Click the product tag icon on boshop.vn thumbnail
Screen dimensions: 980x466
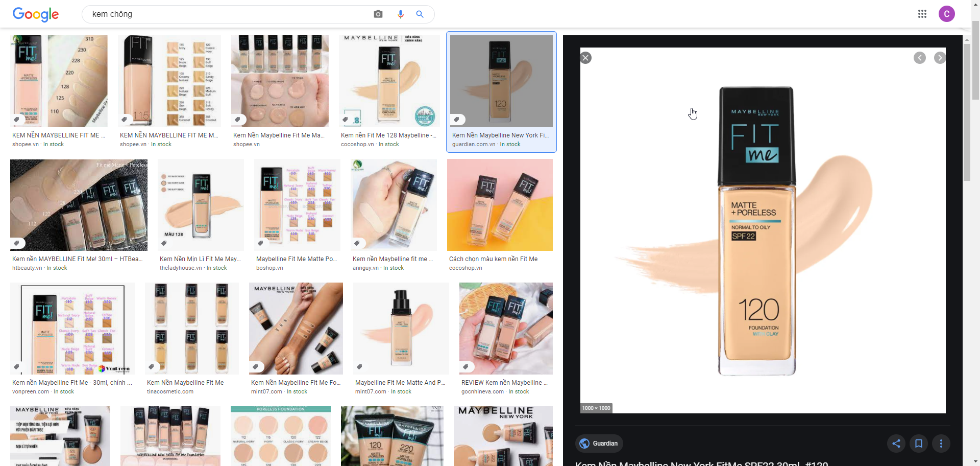261,243
